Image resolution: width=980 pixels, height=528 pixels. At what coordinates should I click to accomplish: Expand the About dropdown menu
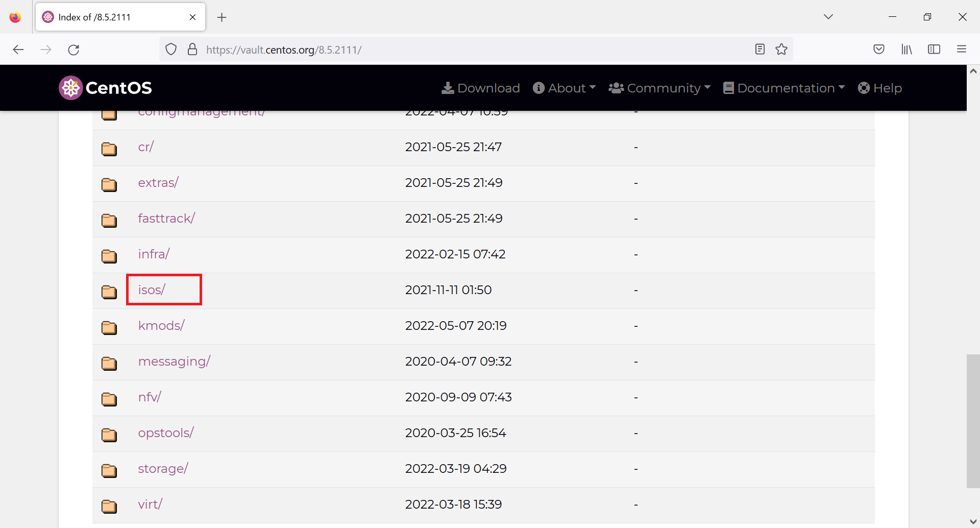click(x=564, y=88)
